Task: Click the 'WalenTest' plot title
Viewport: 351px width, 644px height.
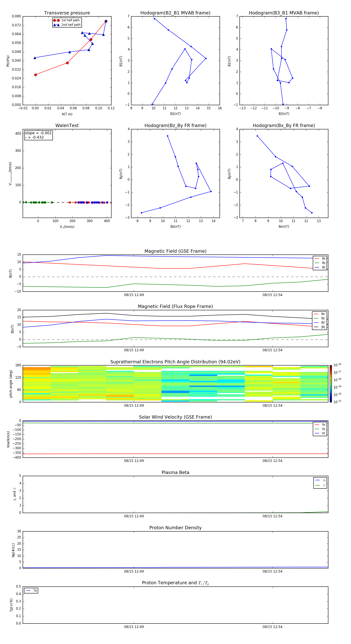Action: 67,125
